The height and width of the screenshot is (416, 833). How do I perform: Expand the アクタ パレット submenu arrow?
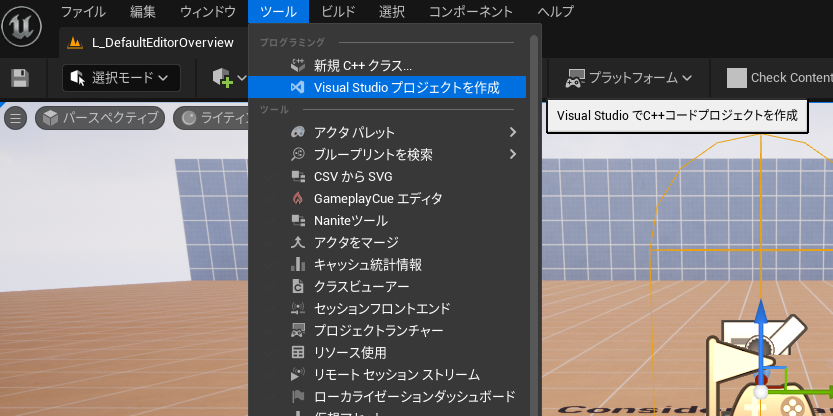[513, 132]
